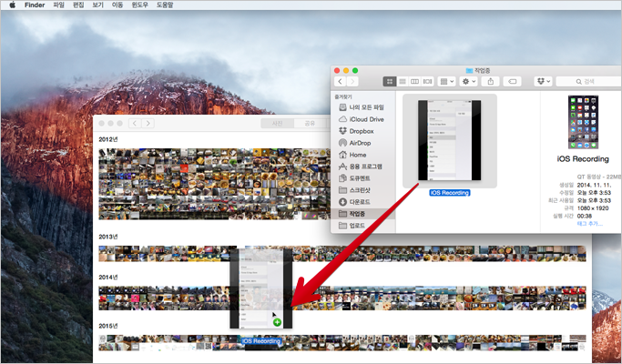Viewport: 622px width, 364px height.
Task: Open the item arrangement dropdown
Action: [x=446, y=81]
